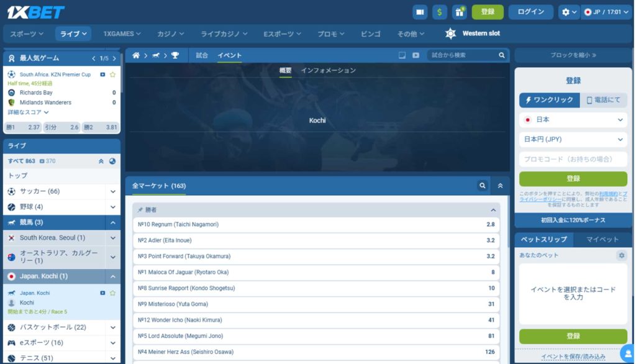This screenshot has height=364, width=636.
Task: Switch to the 試合 tab
Action: click(202, 55)
